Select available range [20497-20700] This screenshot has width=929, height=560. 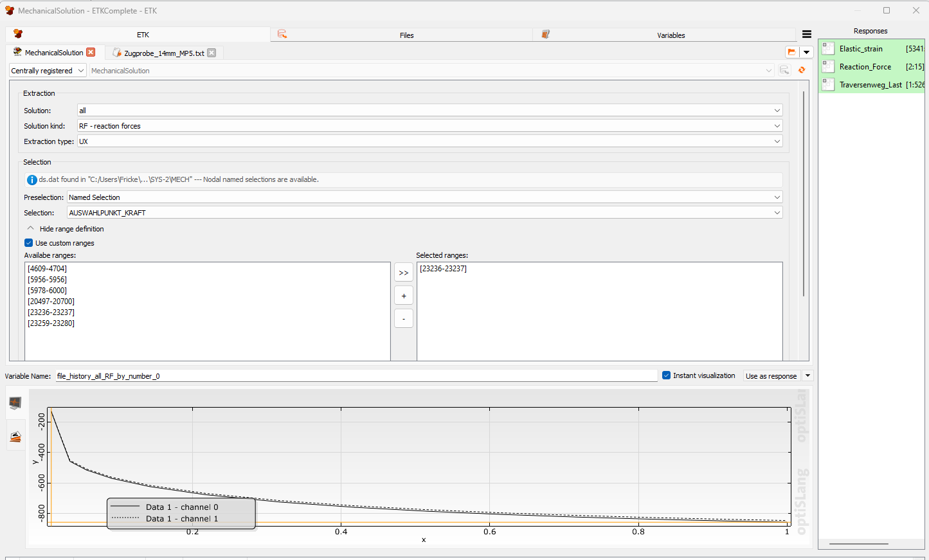[51, 302]
